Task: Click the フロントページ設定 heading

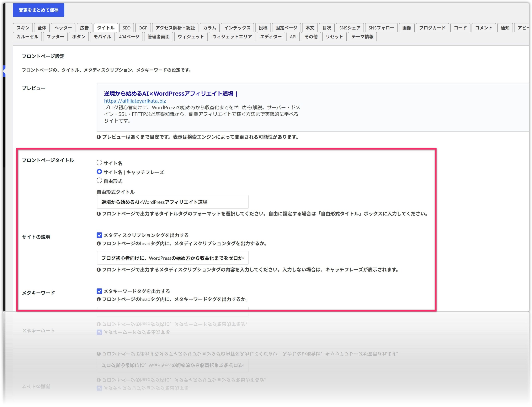Action: pos(43,56)
